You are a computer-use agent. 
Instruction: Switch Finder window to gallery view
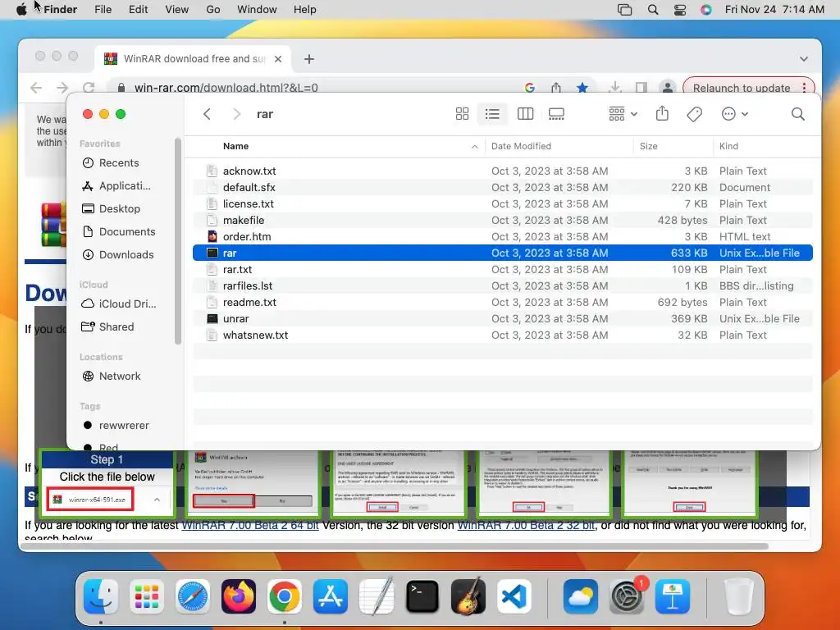tap(557, 113)
